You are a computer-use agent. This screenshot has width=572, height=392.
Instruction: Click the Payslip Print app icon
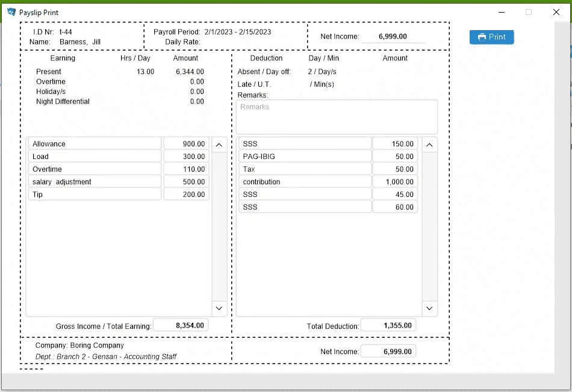pos(11,12)
